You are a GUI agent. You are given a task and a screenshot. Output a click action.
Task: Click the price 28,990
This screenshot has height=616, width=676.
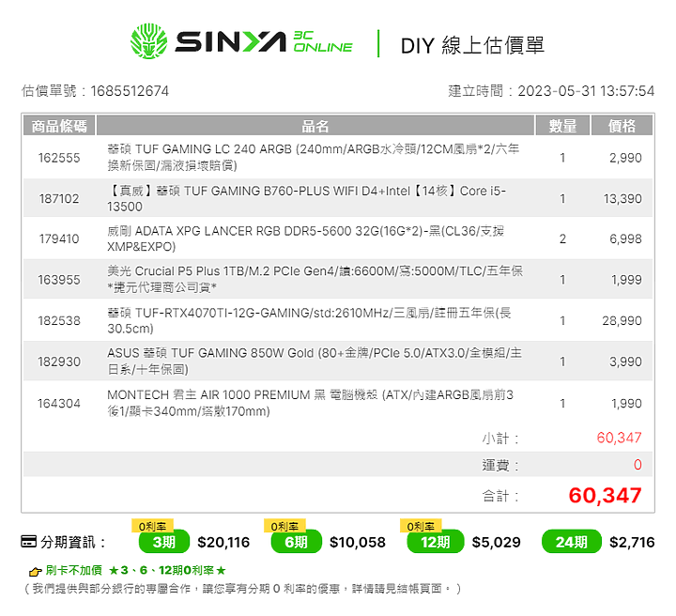click(x=622, y=321)
